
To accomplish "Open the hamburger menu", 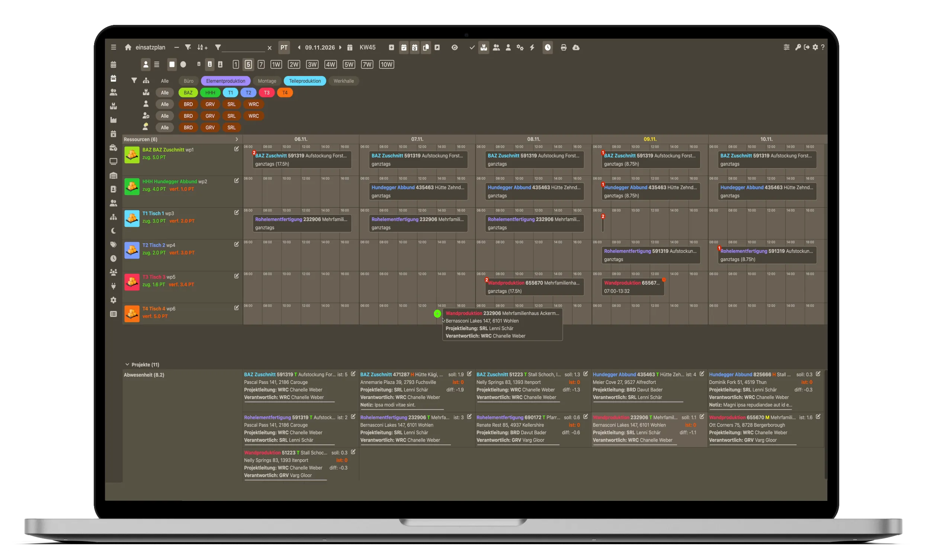I will 113,48.
